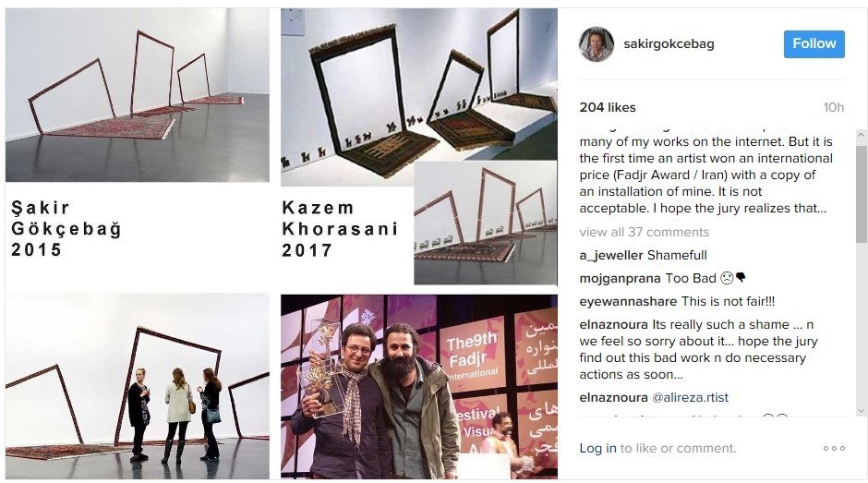Open elnaznoura's profile from first comment
868x483 pixels.
(x=613, y=324)
